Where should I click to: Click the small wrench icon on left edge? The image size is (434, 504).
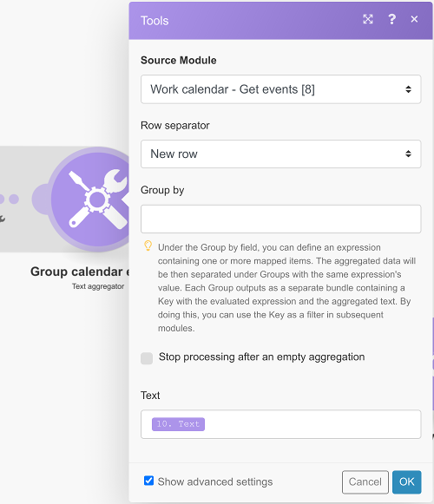point(3,219)
